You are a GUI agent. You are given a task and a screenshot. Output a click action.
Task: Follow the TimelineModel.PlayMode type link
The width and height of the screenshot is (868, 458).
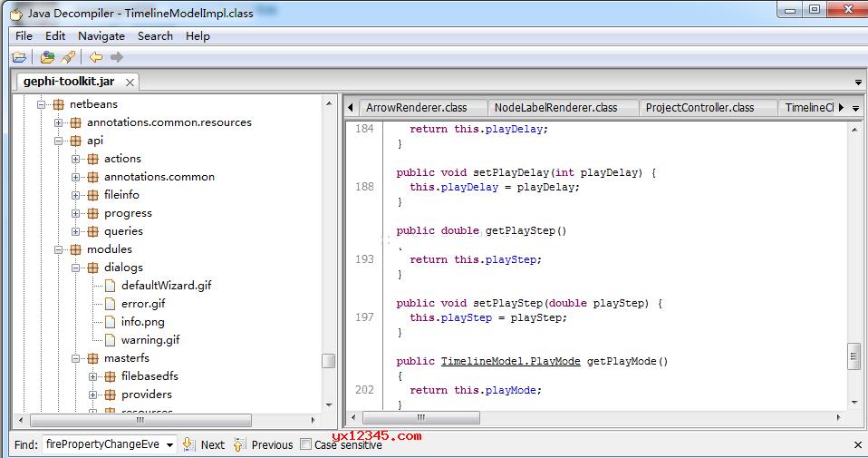pyautogui.click(x=510, y=361)
